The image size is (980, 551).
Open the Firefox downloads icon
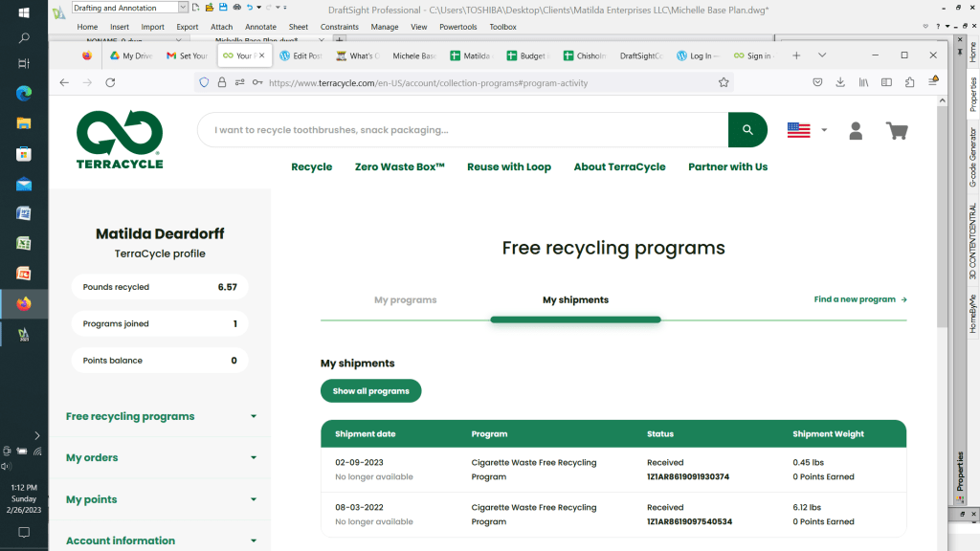point(839,82)
